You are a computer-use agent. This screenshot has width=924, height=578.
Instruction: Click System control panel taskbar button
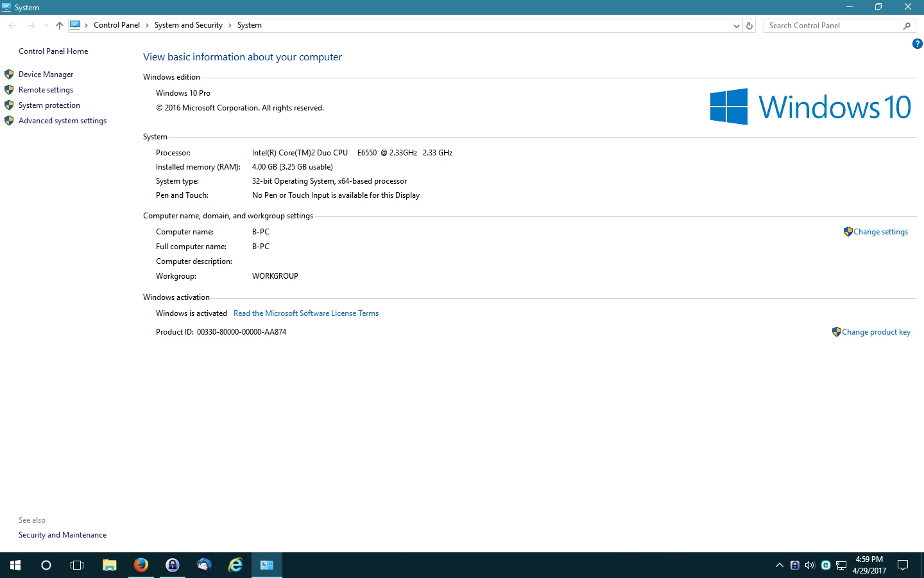click(x=267, y=565)
